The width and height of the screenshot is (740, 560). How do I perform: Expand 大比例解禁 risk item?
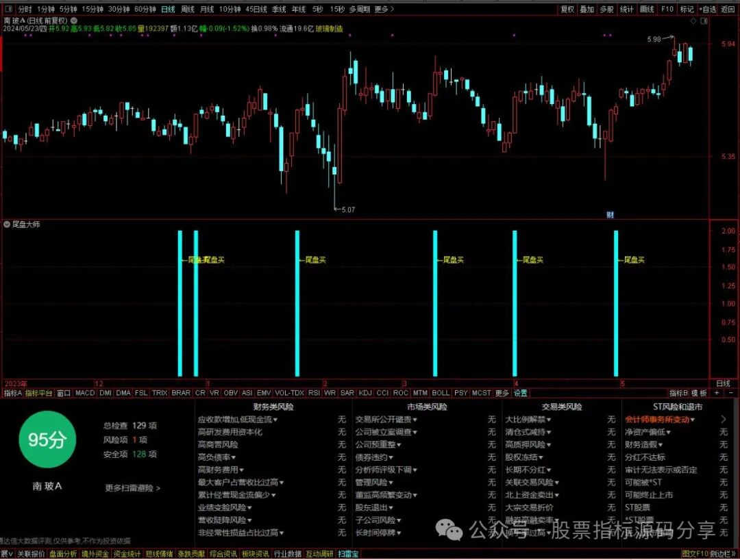(x=528, y=419)
